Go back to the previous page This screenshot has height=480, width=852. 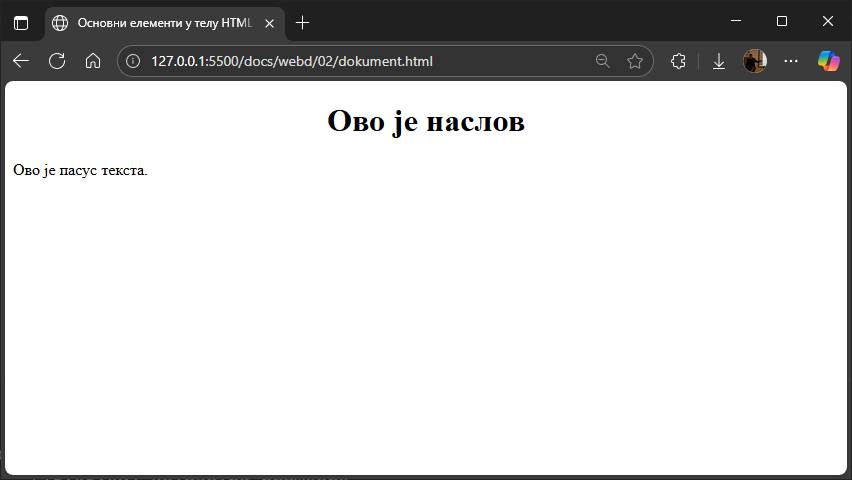21,61
